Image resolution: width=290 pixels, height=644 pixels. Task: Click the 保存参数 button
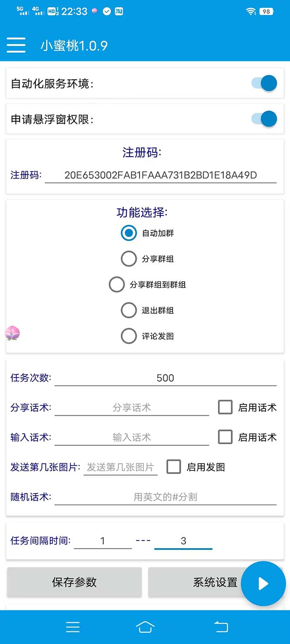pos(74,582)
